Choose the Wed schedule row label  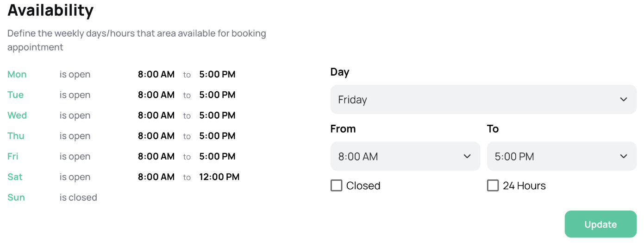17,115
